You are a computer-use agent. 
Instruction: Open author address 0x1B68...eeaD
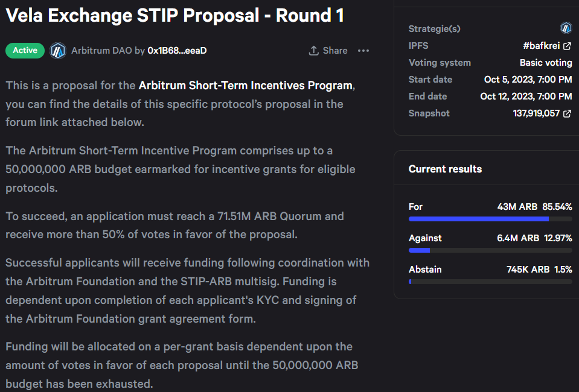click(x=177, y=51)
